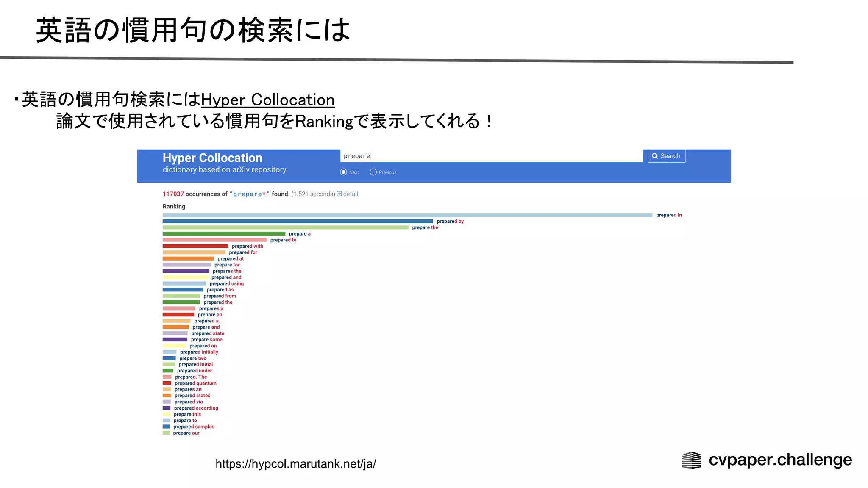Click the 'prepared quantum' label
Viewport: 868px width, 488px height.
(195, 383)
